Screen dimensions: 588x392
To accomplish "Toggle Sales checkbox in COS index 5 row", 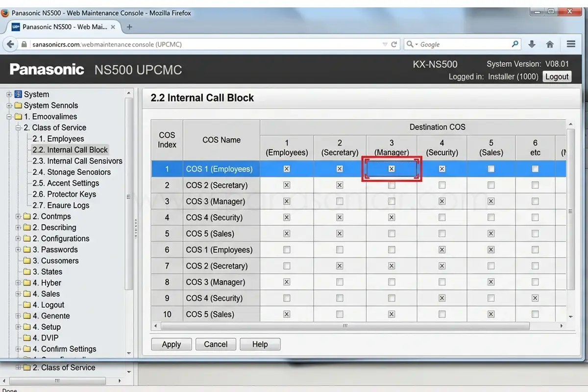I will [x=491, y=234].
